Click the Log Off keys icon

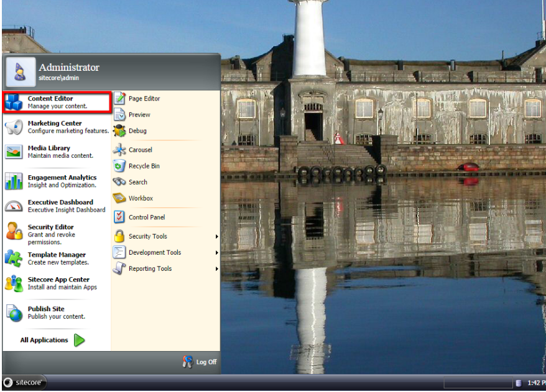pos(187,362)
